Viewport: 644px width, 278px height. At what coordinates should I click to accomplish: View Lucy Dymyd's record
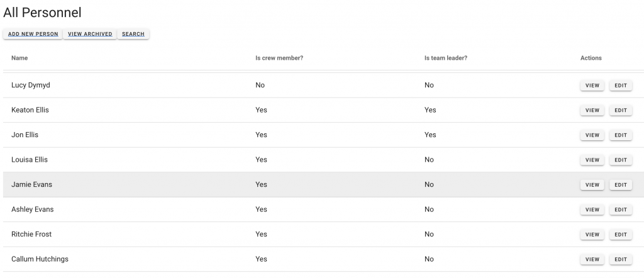592,86
